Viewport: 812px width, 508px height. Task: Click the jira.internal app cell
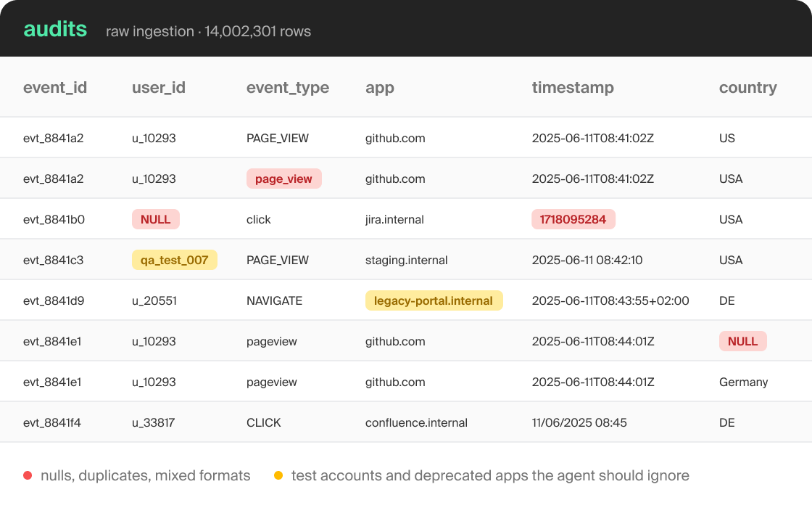(x=394, y=219)
